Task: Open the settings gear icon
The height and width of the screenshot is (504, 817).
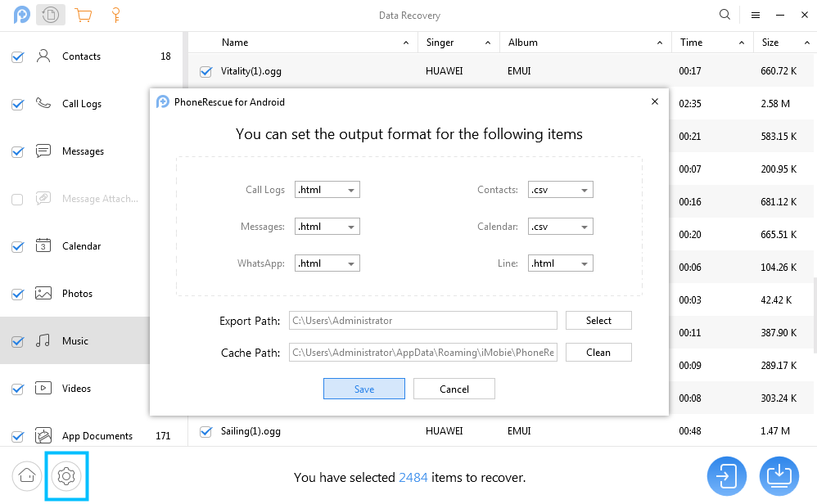Action: (x=66, y=476)
